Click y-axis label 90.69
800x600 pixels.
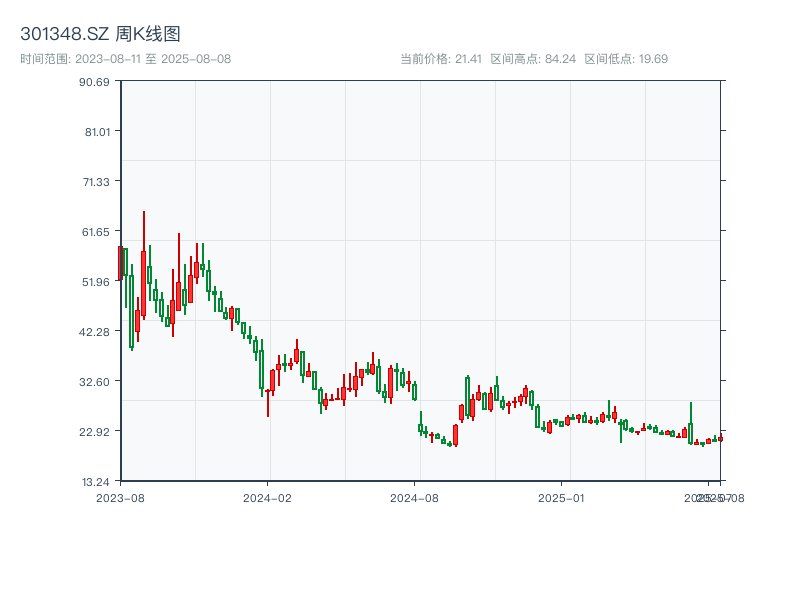[94, 82]
